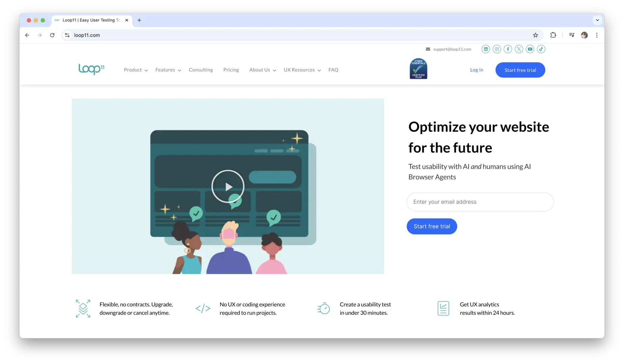This screenshot has width=624, height=364.
Task: Open the Consulting menu item
Action: click(x=201, y=70)
